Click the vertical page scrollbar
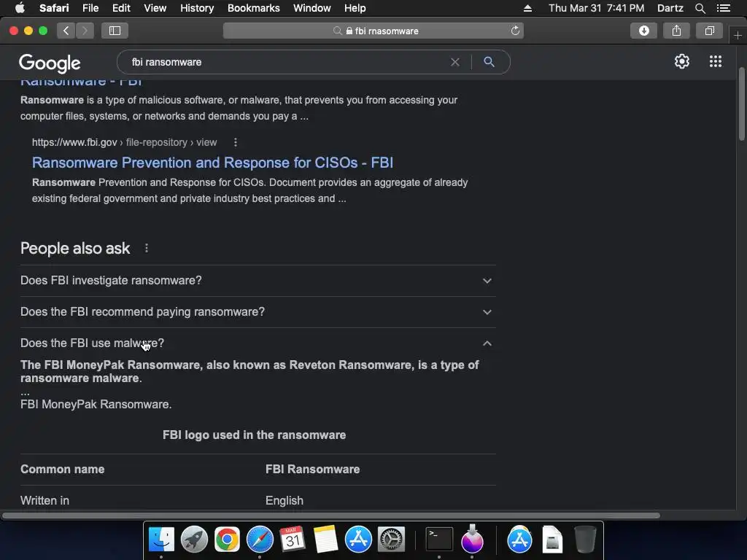The height and width of the screenshot is (560, 747). point(742,104)
